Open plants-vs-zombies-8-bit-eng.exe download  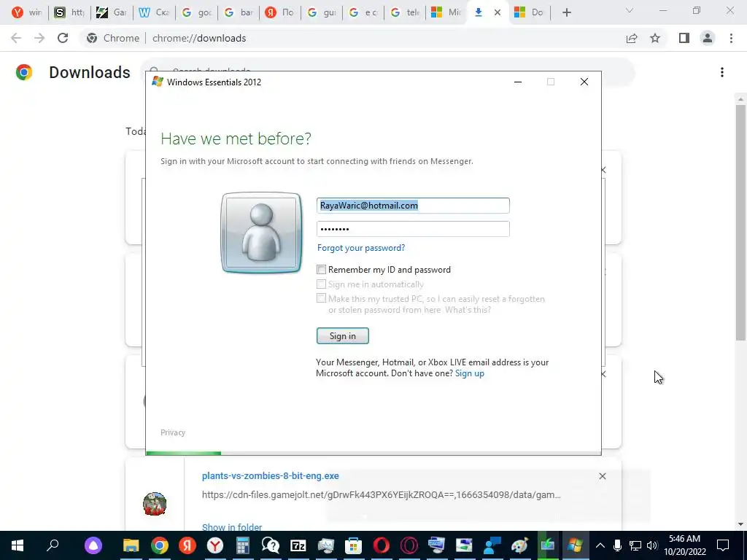click(x=271, y=475)
